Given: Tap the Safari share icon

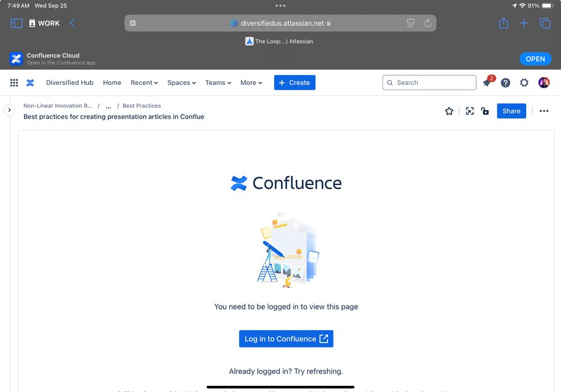Looking at the screenshot, I should 503,23.
